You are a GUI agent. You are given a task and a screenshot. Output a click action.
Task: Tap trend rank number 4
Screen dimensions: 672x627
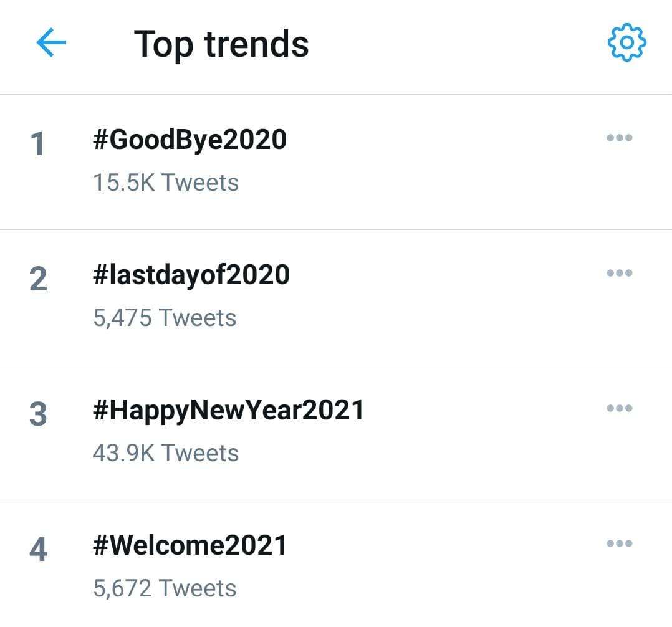tap(38, 550)
